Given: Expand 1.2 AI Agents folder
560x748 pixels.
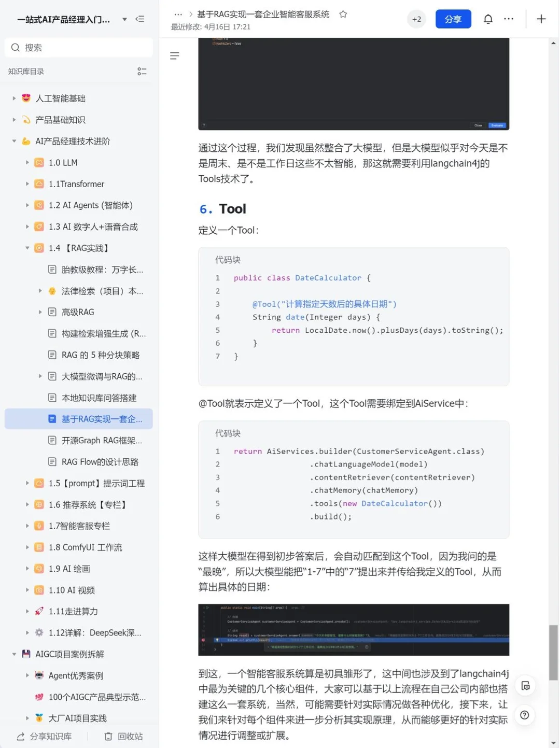Looking at the screenshot, I should [27, 205].
